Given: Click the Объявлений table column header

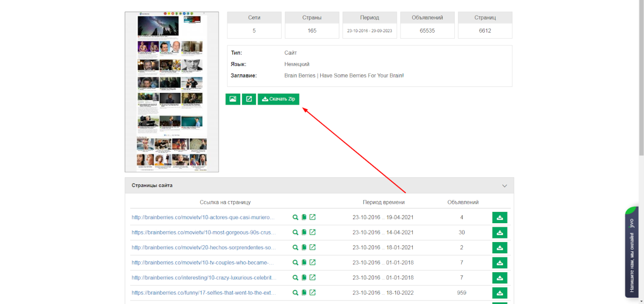Looking at the screenshot, I should point(463,202).
